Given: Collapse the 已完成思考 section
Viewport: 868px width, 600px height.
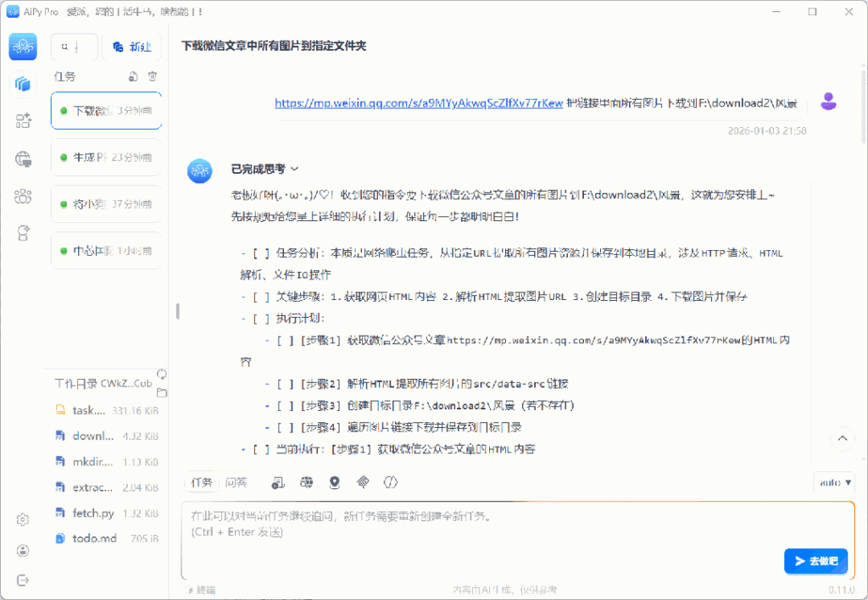Looking at the screenshot, I should (x=264, y=169).
